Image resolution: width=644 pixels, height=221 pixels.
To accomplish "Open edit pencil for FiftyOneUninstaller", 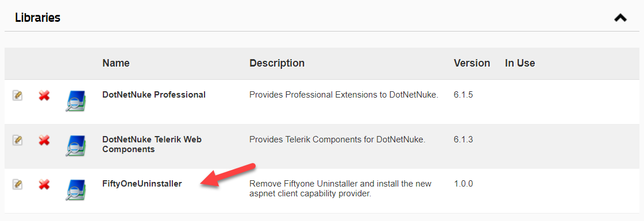I will click(x=17, y=184).
